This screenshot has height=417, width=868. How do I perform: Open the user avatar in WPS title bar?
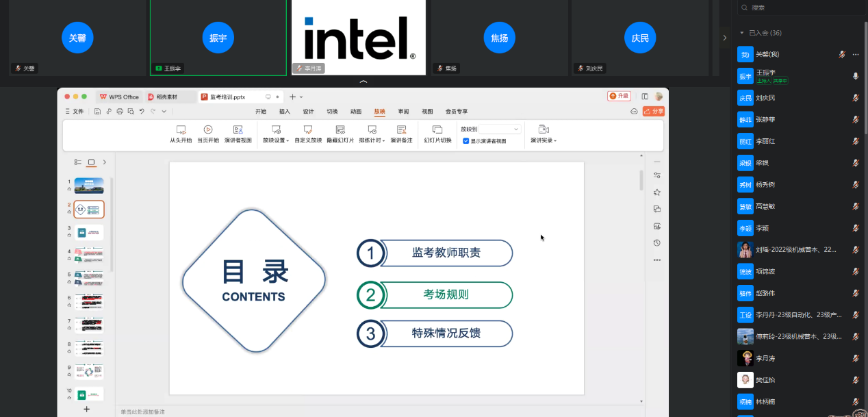coord(659,97)
